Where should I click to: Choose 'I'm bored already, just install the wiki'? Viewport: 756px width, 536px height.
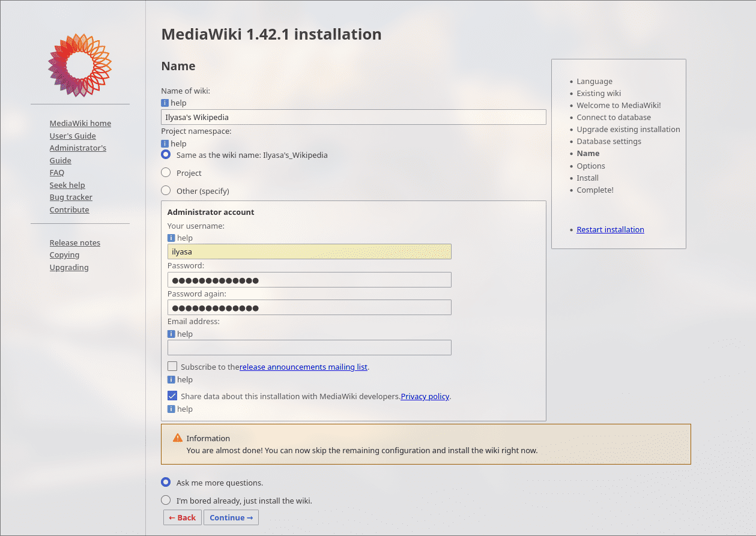click(166, 500)
